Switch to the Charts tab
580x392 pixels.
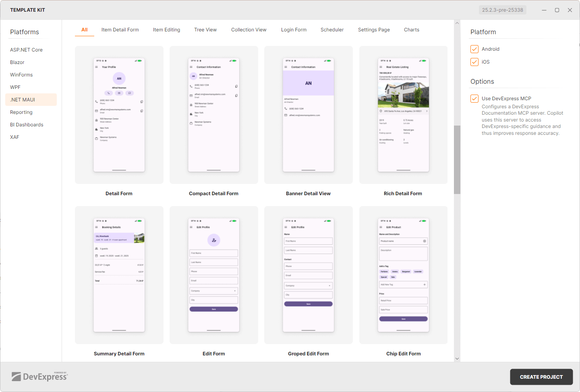pyautogui.click(x=411, y=29)
